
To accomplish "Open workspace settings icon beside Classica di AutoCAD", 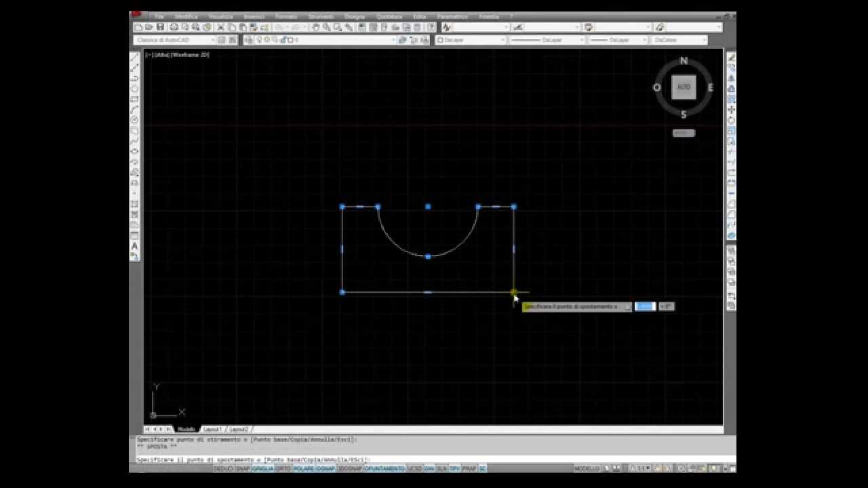I will pos(222,40).
